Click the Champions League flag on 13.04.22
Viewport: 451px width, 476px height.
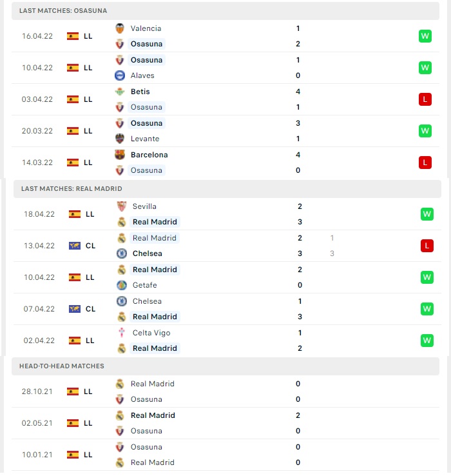click(x=75, y=246)
